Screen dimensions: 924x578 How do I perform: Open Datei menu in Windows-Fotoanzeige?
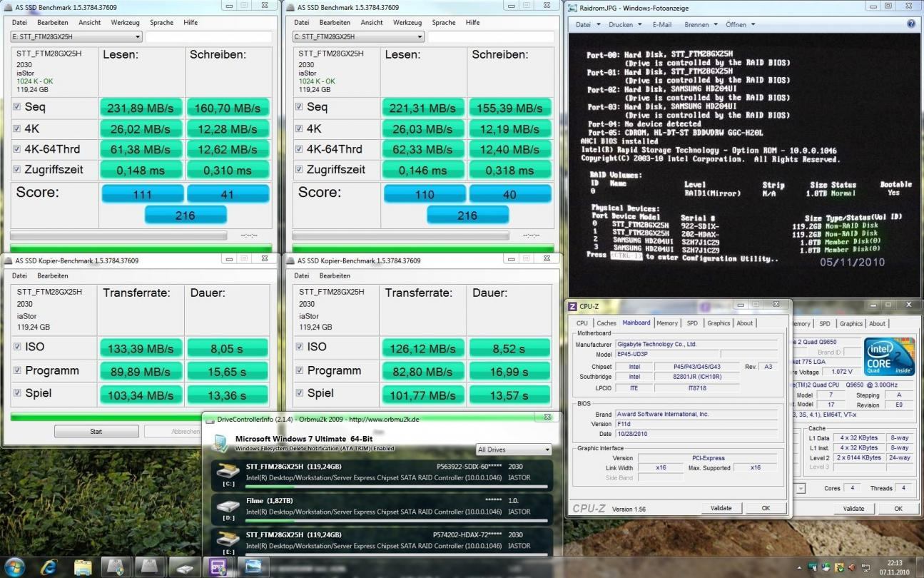tap(587, 24)
